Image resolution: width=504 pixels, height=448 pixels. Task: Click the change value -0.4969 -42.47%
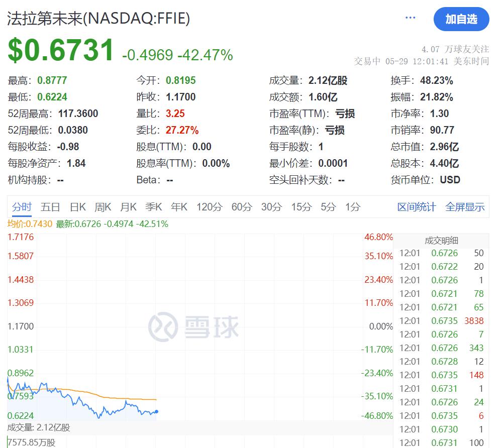coord(177,55)
